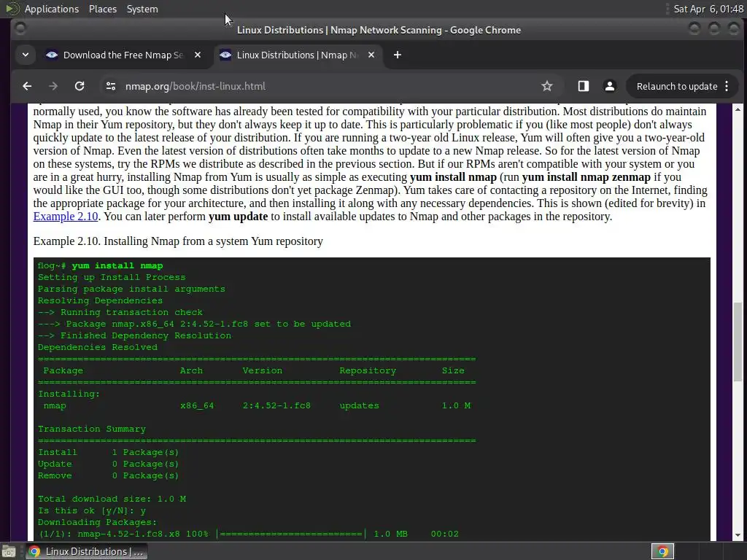The width and height of the screenshot is (747, 560).
Task: Expand the tab search dropdown
Action: [26, 55]
